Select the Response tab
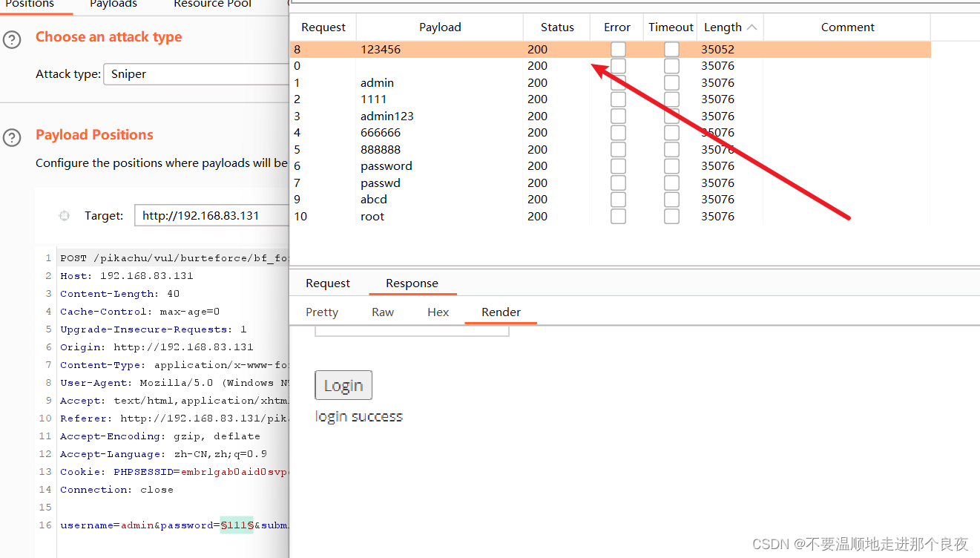This screenshot has height=558, width=980. 412,283
